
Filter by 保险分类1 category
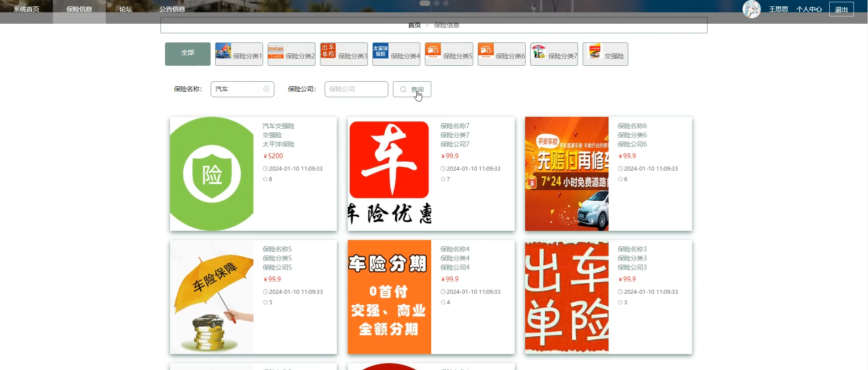click(x=239, y=54)
